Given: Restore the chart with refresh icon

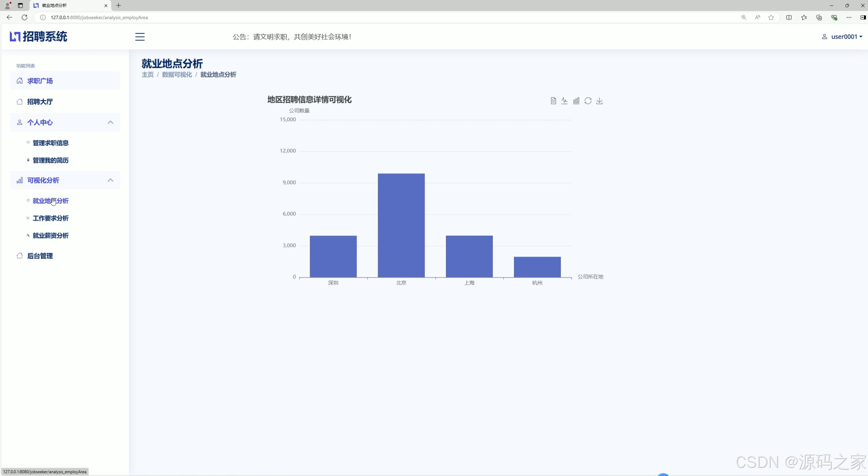Looking at the screenshot, I should tap(588, 101).
